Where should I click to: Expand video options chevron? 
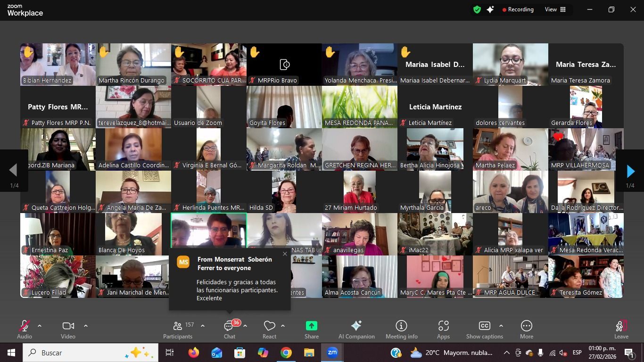point(86,326)
